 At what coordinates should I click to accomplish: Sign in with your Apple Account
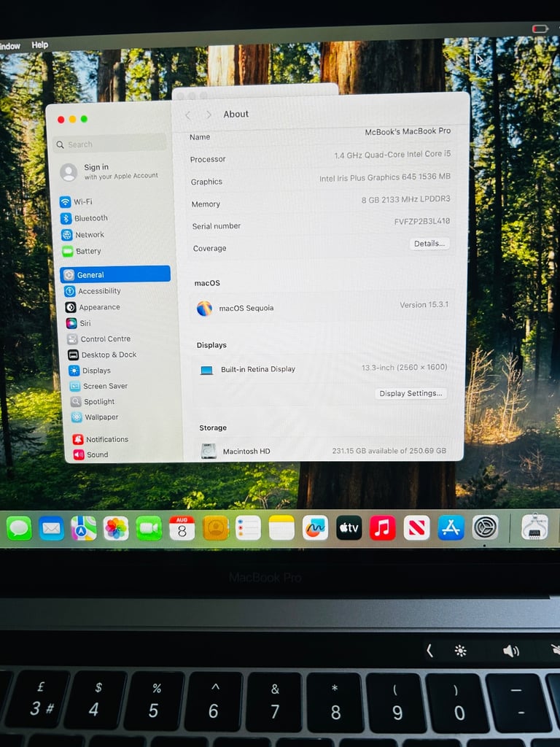tap(109, 171)
